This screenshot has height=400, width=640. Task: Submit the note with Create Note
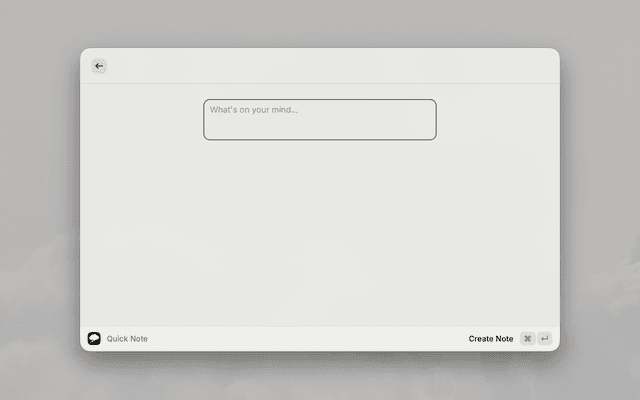[x=491, y=339]
